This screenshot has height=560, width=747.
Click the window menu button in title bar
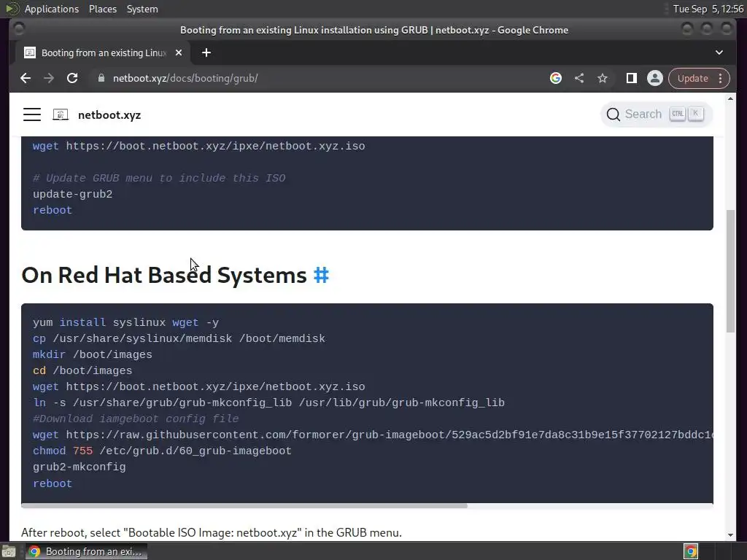coord(18,29)
